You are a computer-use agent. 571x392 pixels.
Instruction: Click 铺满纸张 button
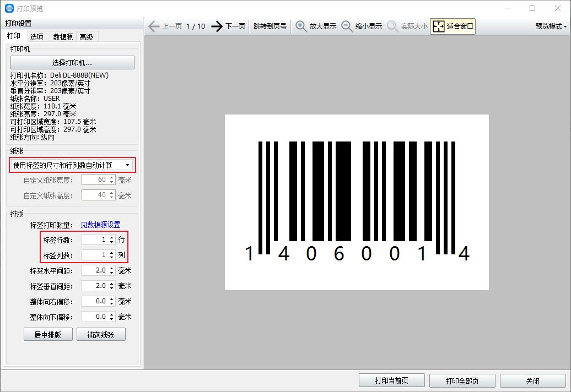pos(101,335)
